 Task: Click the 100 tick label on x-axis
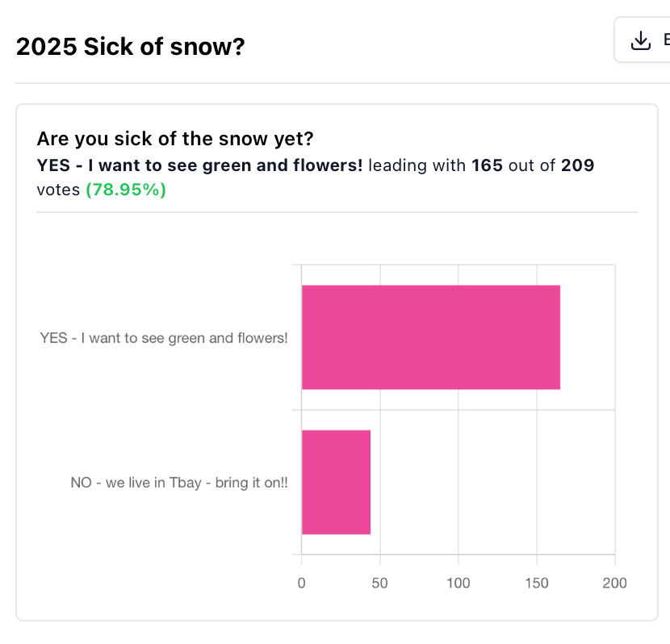point(458,583)
